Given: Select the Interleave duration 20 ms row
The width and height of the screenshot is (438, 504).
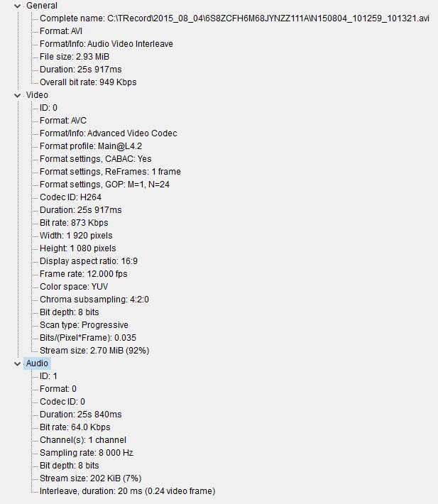Looking at the screenshot, I should (x=127, y=491).
